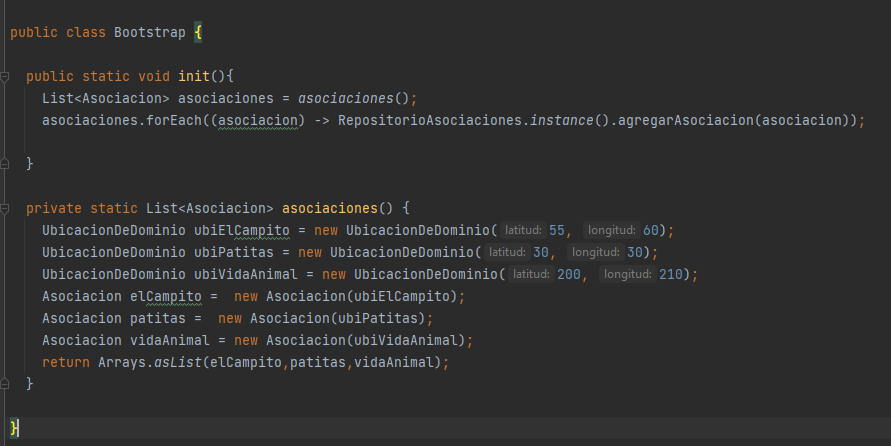Click the highlighted closing class brace
Viewport: 891px width, 446px height.
pyautogui.click(x=14, y=428)
